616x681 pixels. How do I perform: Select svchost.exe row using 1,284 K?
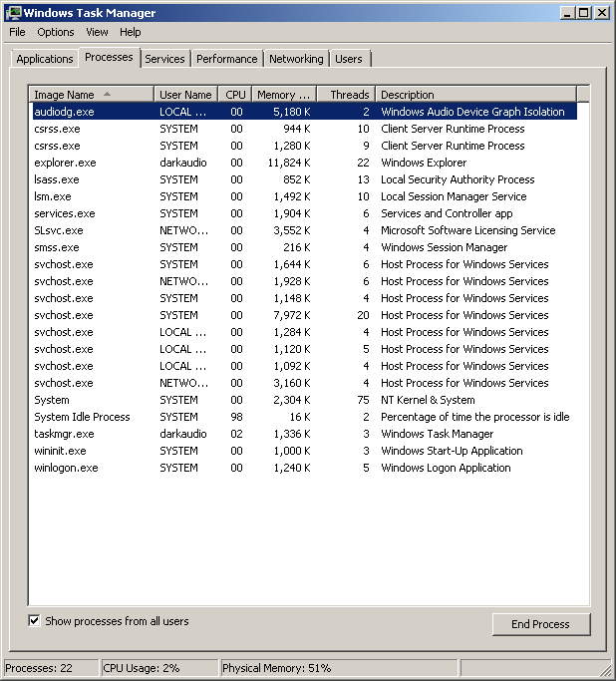(x=305, y=332)
